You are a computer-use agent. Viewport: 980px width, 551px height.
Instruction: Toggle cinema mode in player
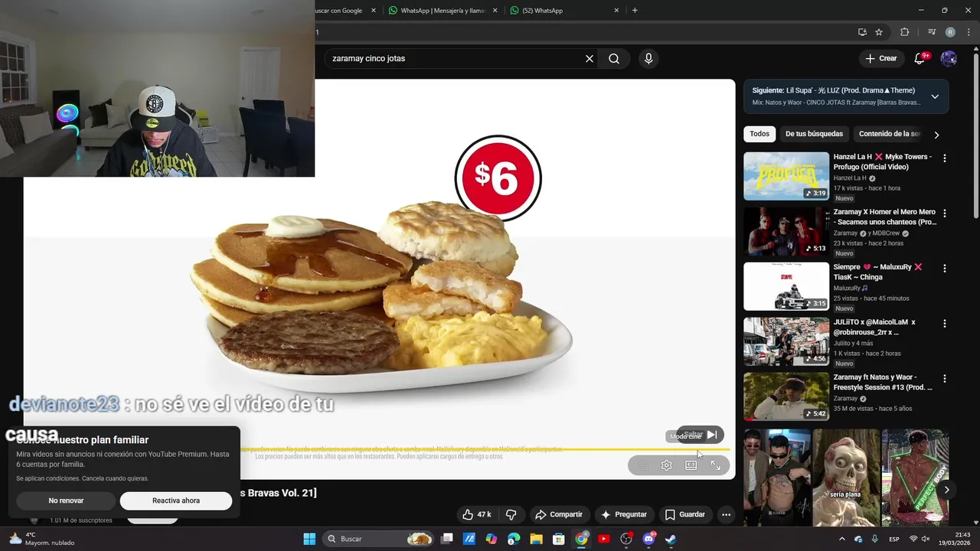691,465
